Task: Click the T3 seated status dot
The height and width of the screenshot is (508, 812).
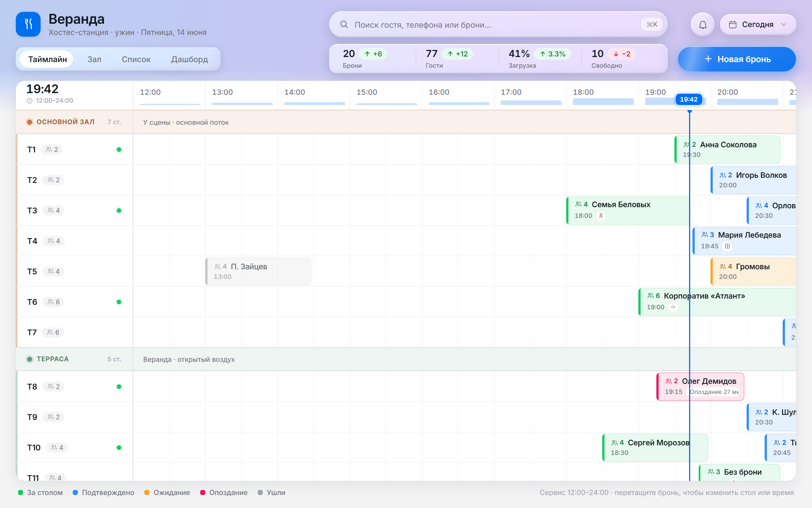Action: coord(119,211)
